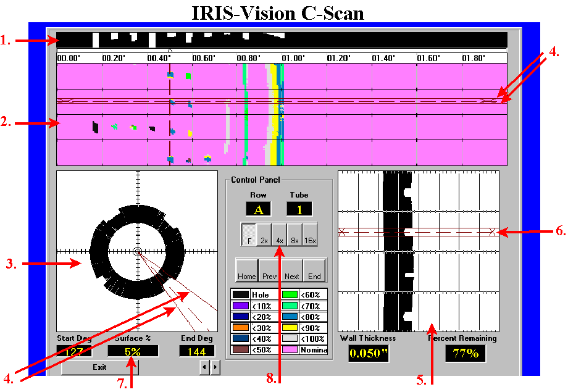
Task: Go to the Home tube
Action: [247, 270]
